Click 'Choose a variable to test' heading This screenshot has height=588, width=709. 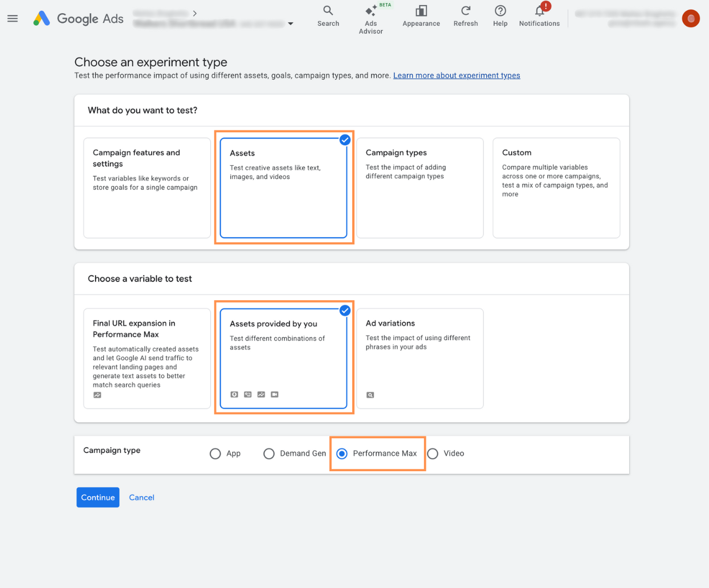pos(140,279)
